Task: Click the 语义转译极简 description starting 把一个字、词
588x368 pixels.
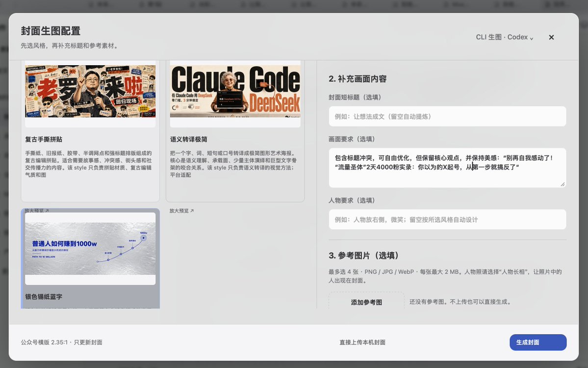Action: 233,164
